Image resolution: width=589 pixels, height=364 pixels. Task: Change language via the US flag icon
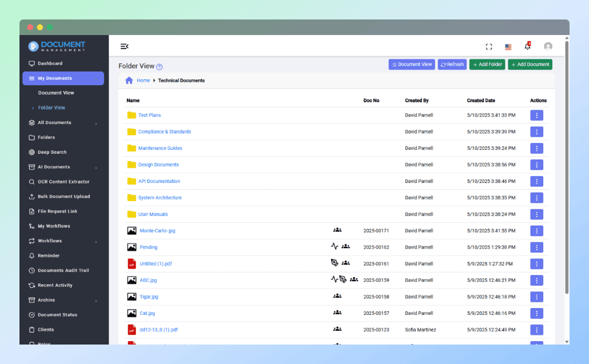(508, 46)
